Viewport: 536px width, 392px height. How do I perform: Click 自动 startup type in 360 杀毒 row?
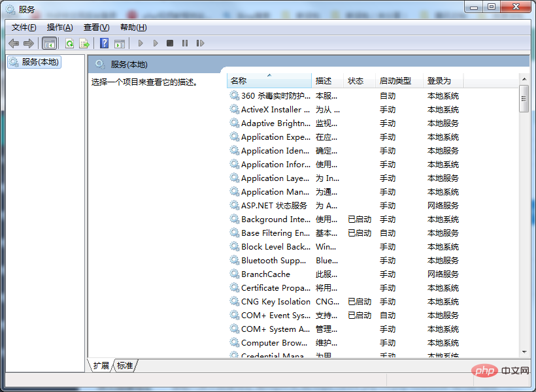388,95
